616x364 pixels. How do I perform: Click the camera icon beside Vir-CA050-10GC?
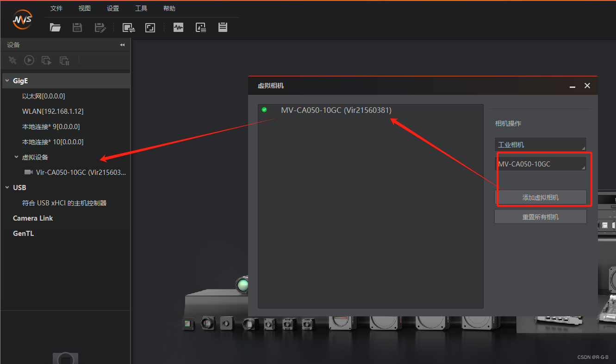(x=29, y=172)
